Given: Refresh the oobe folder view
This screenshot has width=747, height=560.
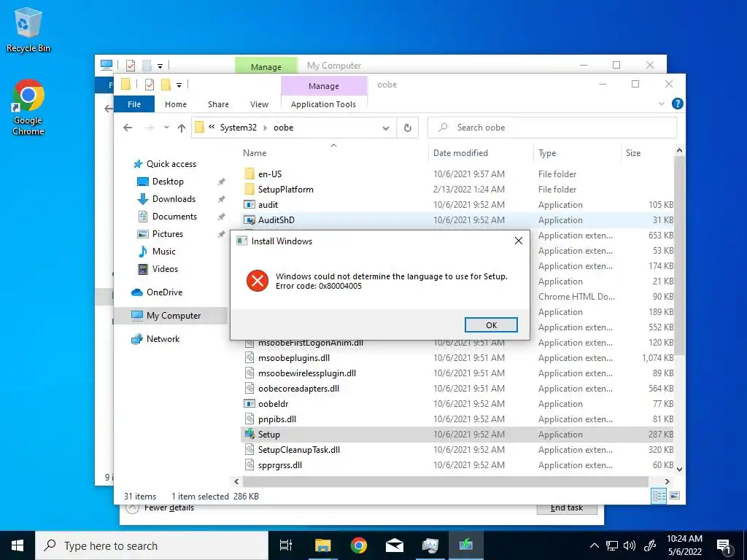Looking at the screenshot, I should pos(407,128).
